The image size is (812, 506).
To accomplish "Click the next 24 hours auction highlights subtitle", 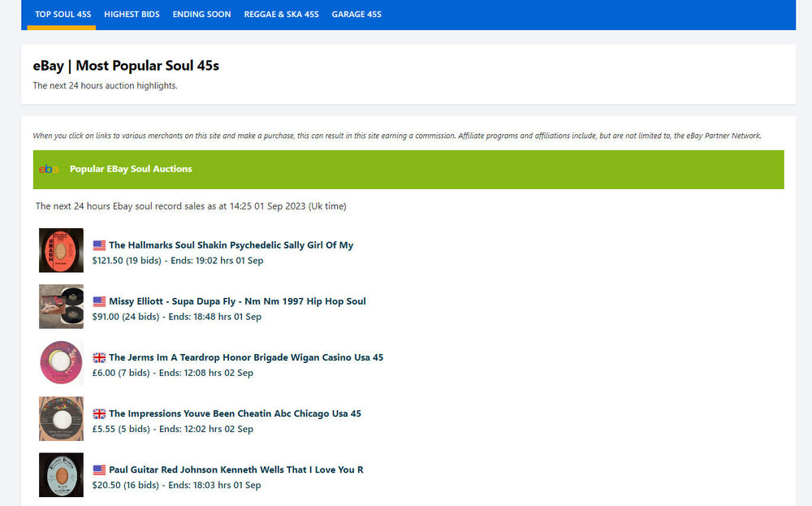I will [x=105, y=85].
